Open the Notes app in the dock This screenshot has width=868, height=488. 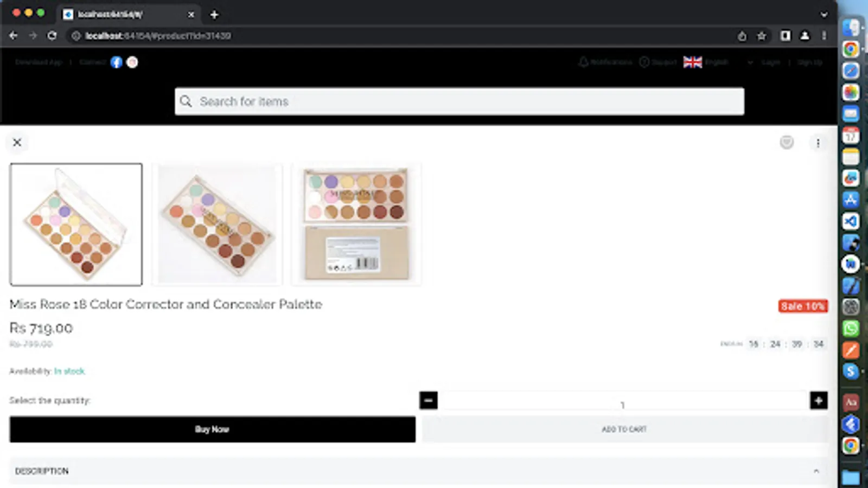pos(851,157)
